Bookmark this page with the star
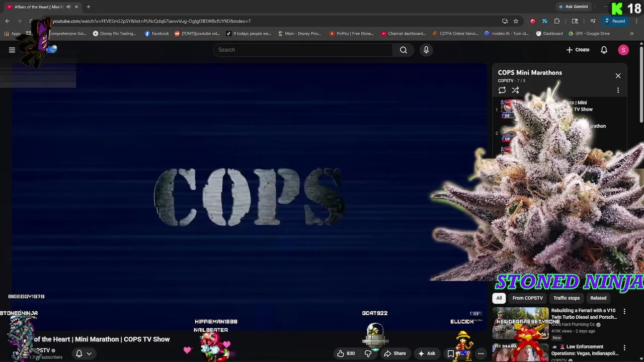The width and height of the screenshot is (644, 362). tap(516, 21)
